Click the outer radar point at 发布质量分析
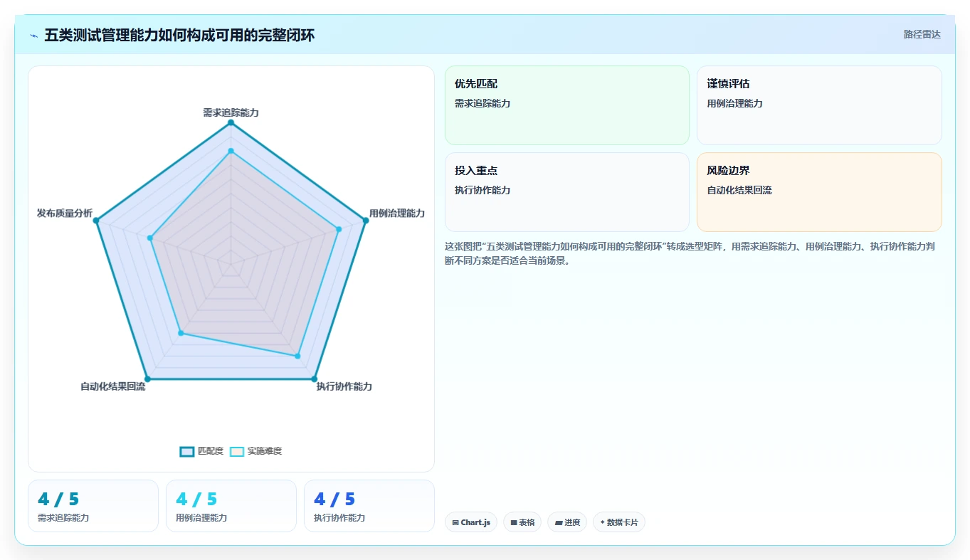 click(96, 221)
